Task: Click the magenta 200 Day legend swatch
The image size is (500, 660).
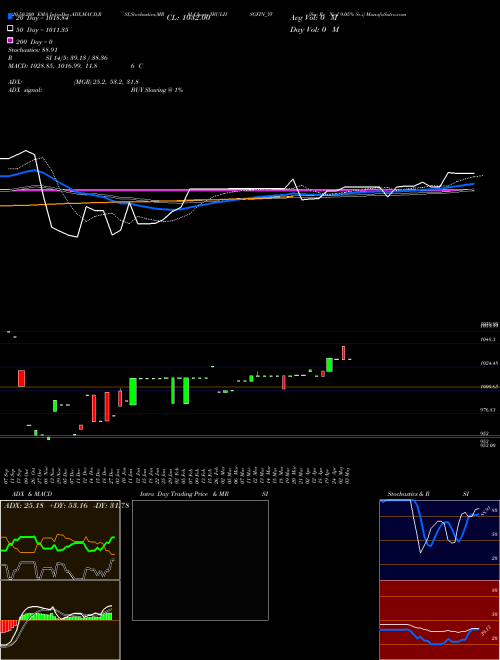Action: [x=10, y=41]
